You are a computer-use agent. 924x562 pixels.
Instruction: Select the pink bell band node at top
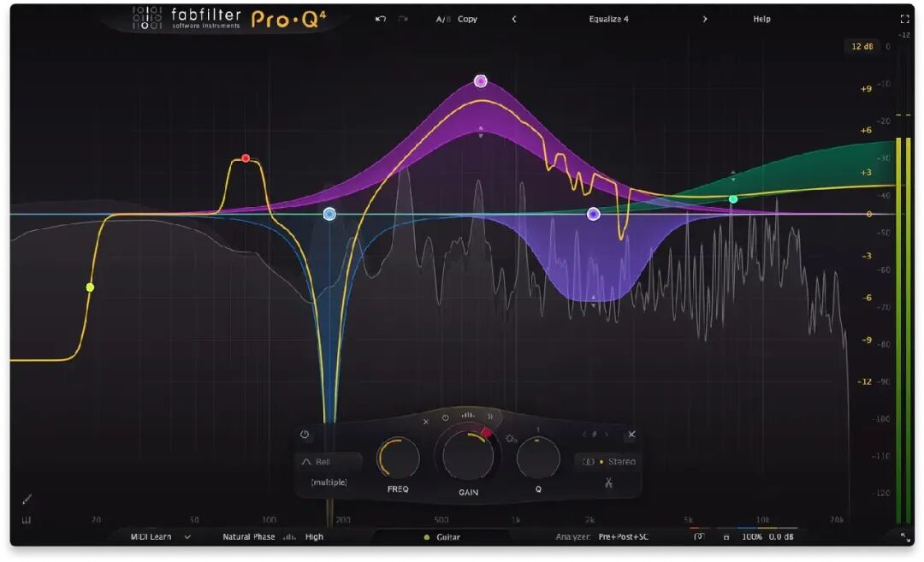[480, 81]
